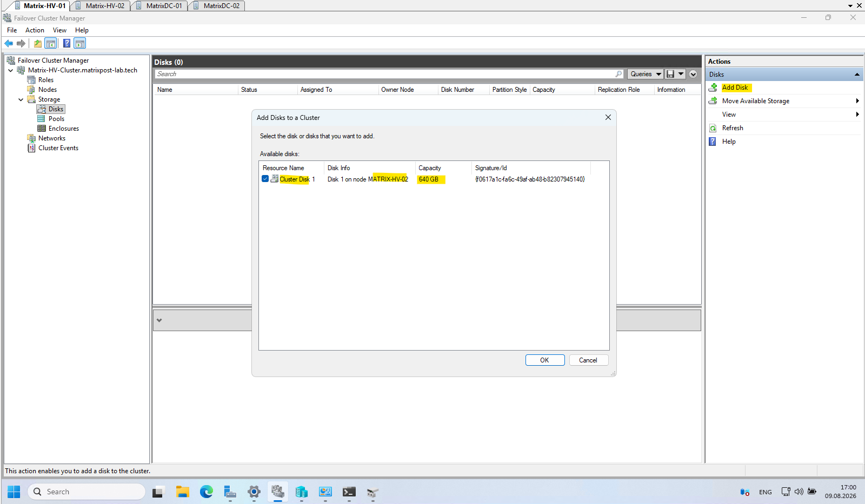Launch Microsoft Edge from the taskbar
This screenshot has height=504, width=865.
(x=206, y=492)
